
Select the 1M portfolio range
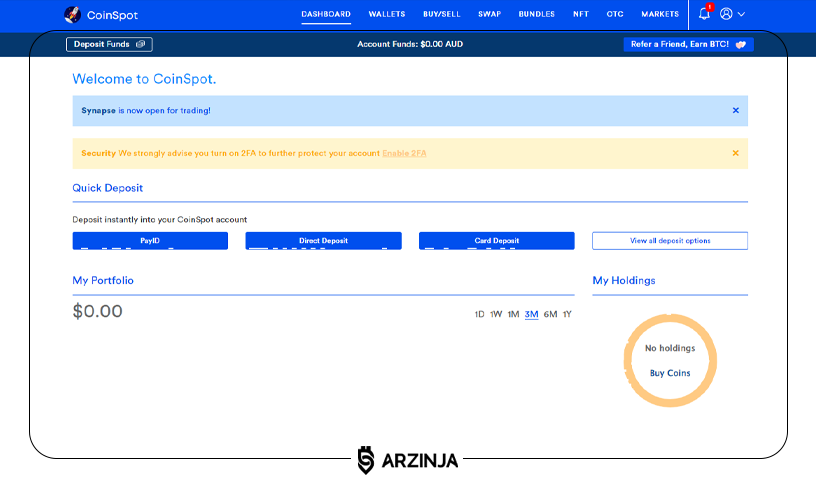(513, 314)
